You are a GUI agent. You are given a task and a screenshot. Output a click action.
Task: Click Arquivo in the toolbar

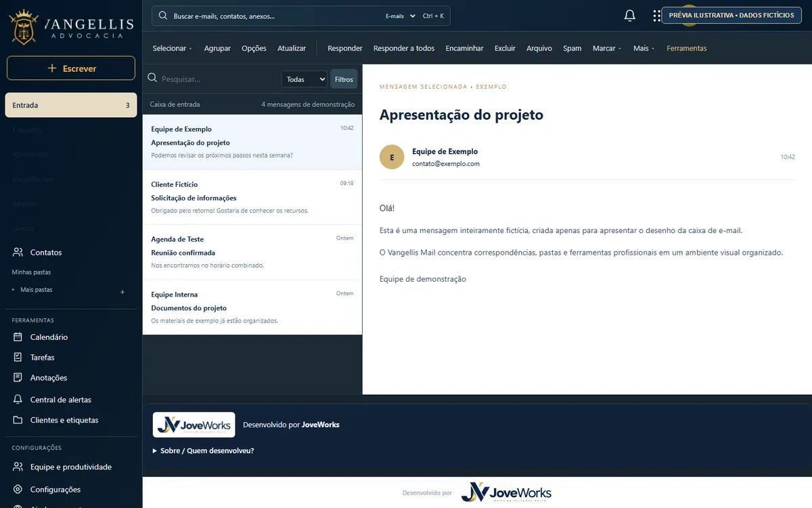(x=539, y=48)
